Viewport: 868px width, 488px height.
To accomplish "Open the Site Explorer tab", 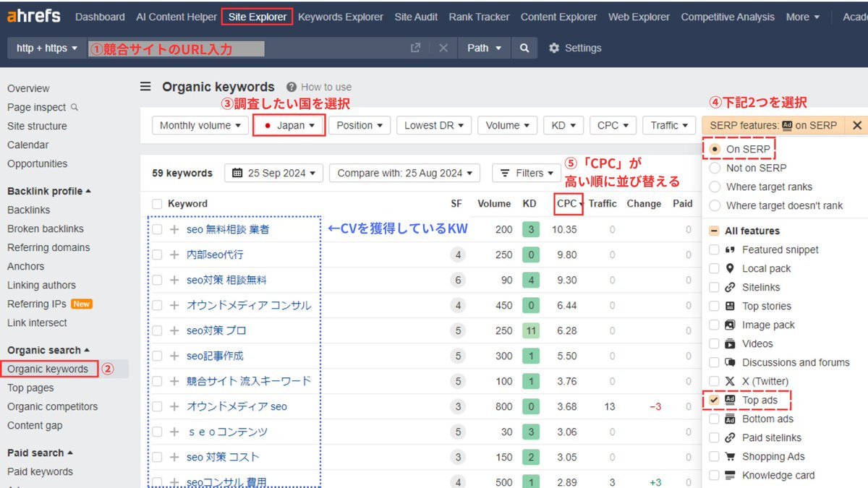I will 258,17.
